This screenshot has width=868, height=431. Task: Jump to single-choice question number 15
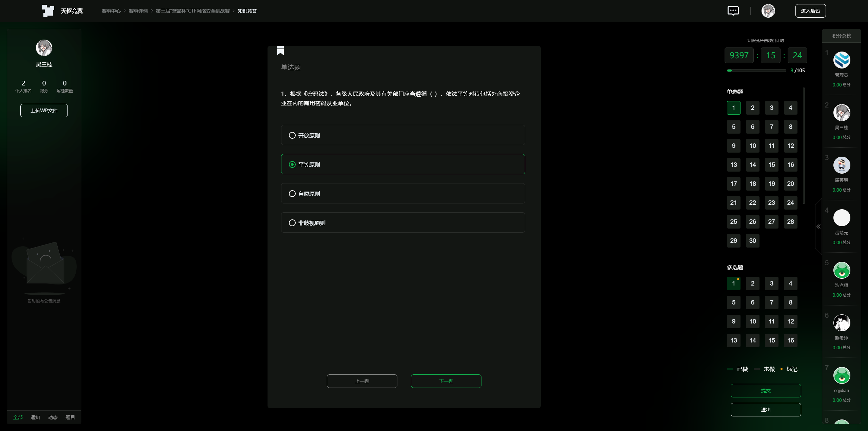click(771, 165)
